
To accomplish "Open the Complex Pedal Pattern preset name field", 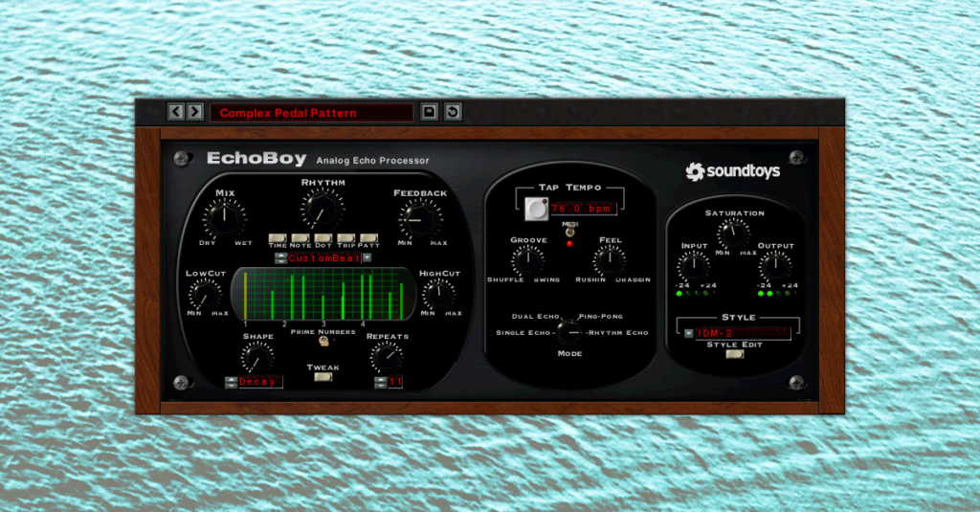I will [x=311, y=113].
